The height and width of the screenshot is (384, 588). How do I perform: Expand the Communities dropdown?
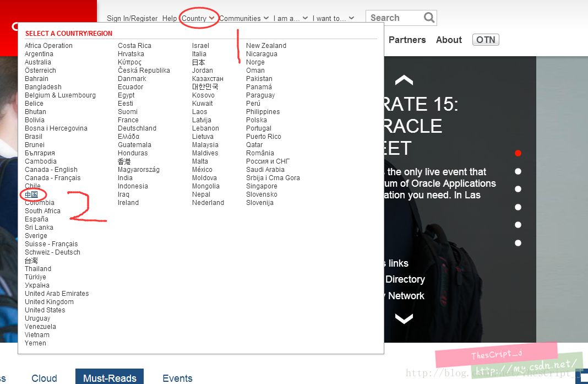pyautogui.click(x=244, y=18)
